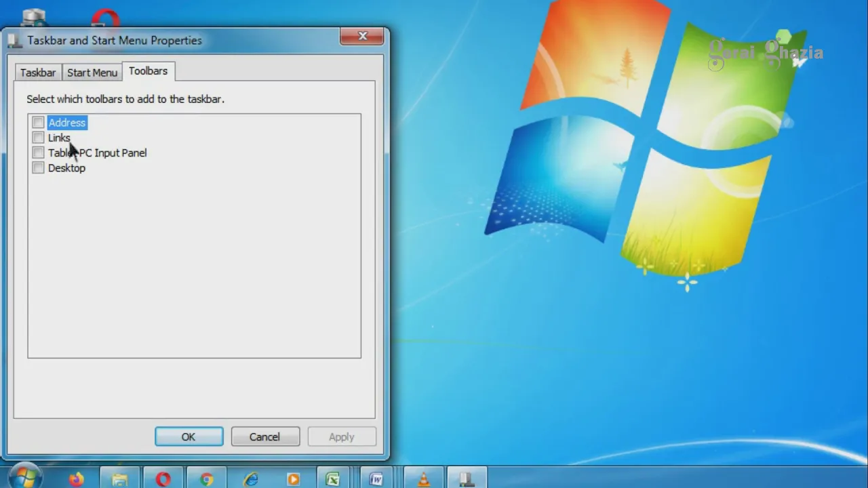Switch to the Taskbar tab

[x=38, y=73]
